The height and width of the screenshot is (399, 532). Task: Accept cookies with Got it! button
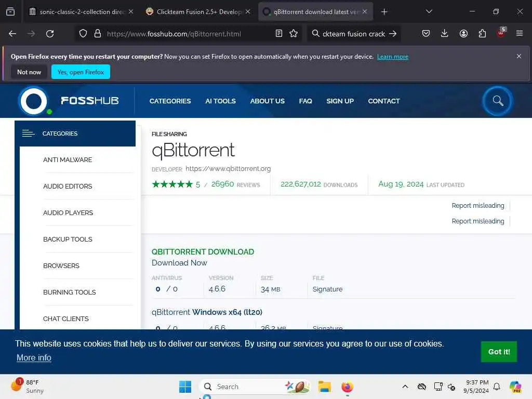(x=499, y=352)
